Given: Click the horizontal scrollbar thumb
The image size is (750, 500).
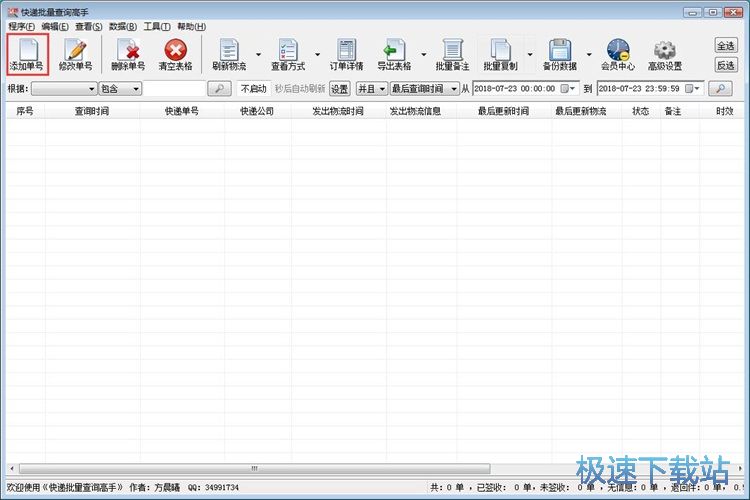Looking at the screenshot, I should coord(254,468).
